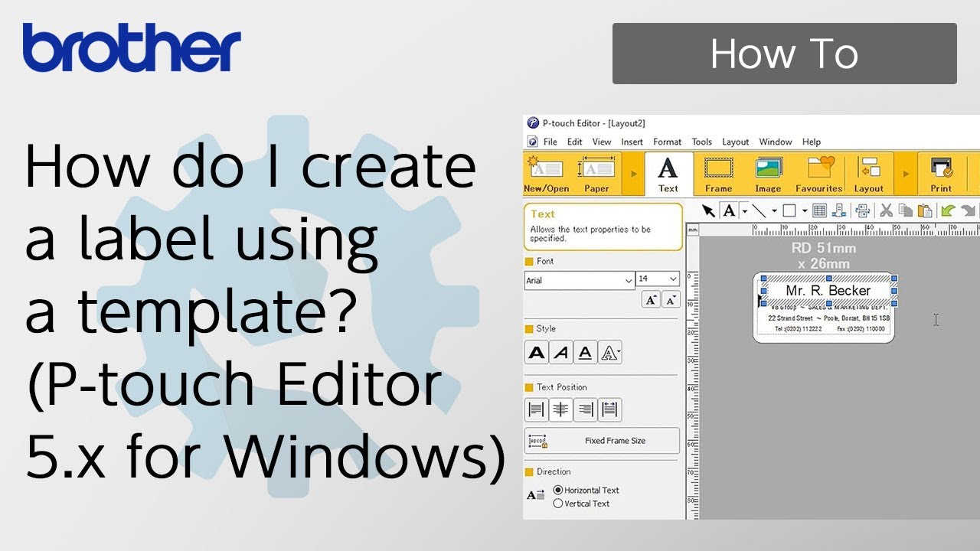Align text right

point(586,410)
